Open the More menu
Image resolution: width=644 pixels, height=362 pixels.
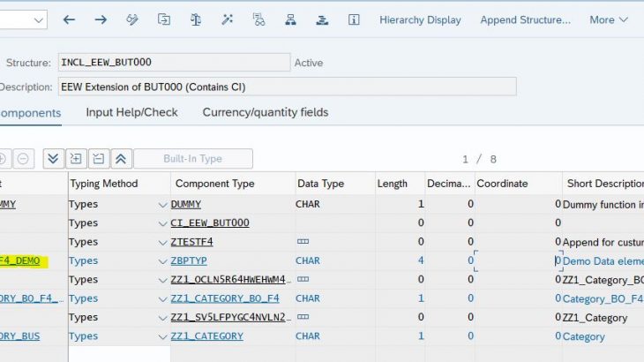point(609,19)
